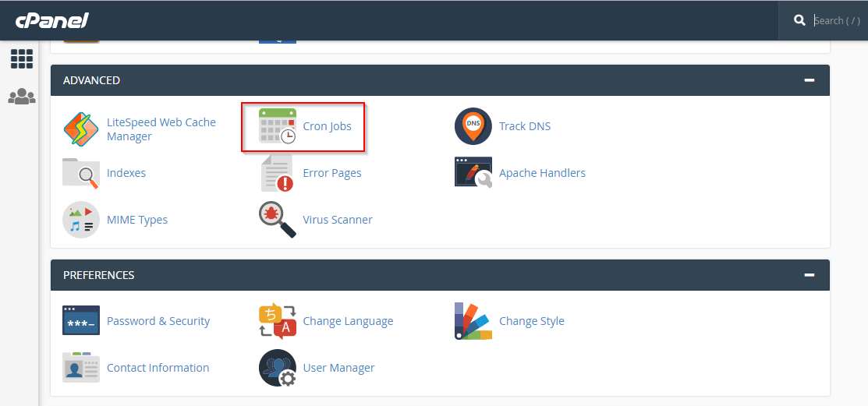868x406 pixels.
Task: Open the MIME Types link
Action: [137, 221]
